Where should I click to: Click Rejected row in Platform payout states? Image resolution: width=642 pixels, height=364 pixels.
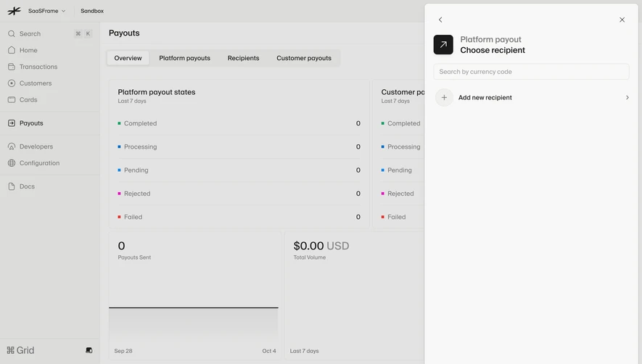(239, 194)
